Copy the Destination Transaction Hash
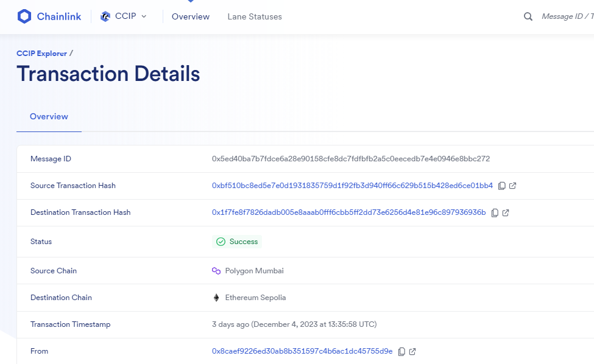594x364 pixels. tap(495, 212)
